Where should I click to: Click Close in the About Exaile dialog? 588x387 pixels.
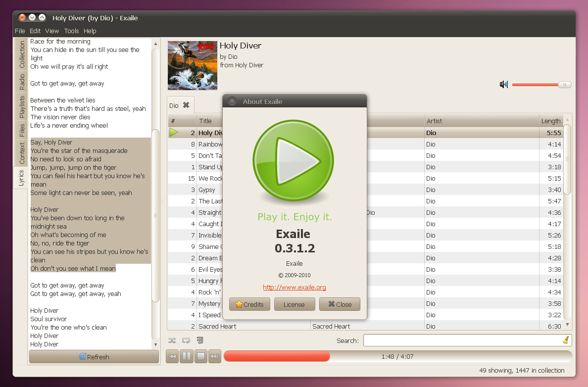[x=340, y=304]
